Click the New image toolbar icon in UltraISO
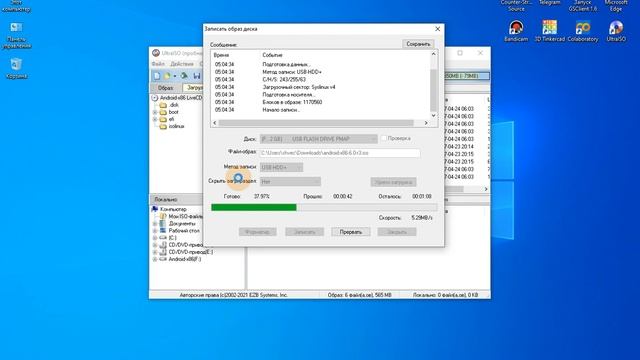Image resolution: width=640 pixels, height=360 pixels. [x=157, y=76]
